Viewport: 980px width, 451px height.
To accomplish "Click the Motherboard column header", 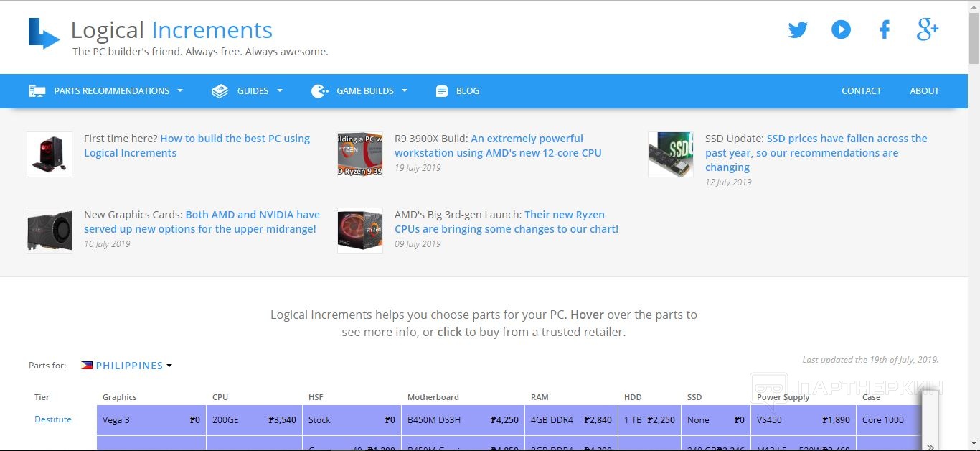I will [433, 397].
